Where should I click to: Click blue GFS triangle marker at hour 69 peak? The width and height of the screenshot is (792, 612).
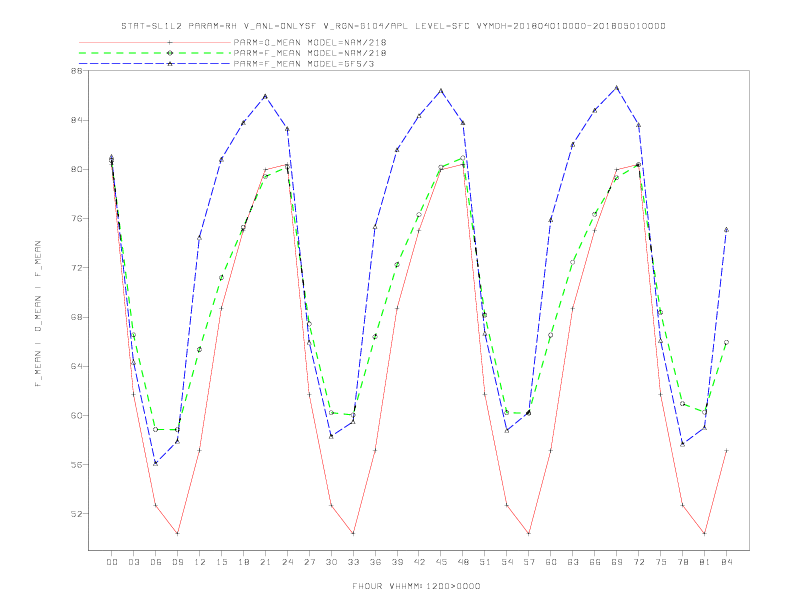[x=617, y=87]
